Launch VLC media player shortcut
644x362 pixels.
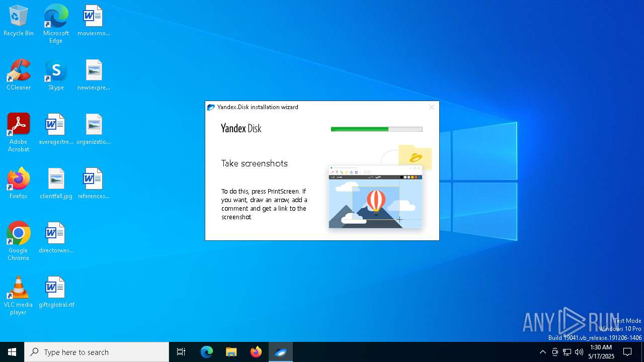(x=19, y=296)
